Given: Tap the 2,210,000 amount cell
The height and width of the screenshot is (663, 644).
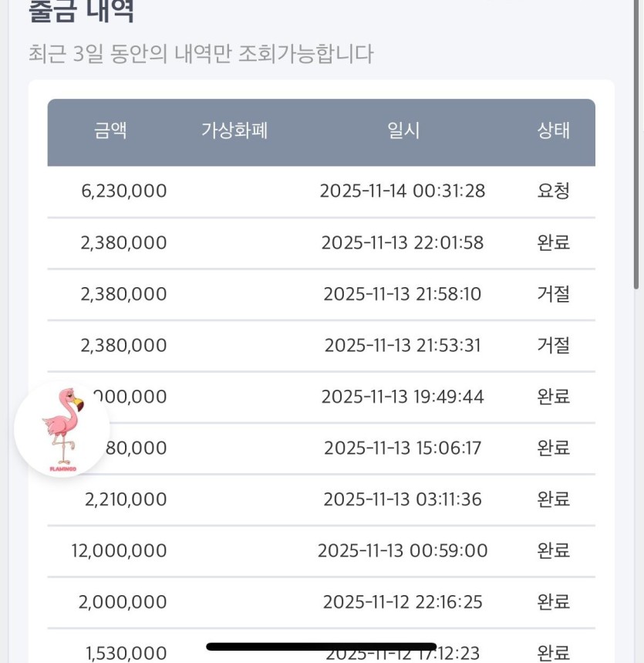Looking at the screenshot, I should pos(126,499).
